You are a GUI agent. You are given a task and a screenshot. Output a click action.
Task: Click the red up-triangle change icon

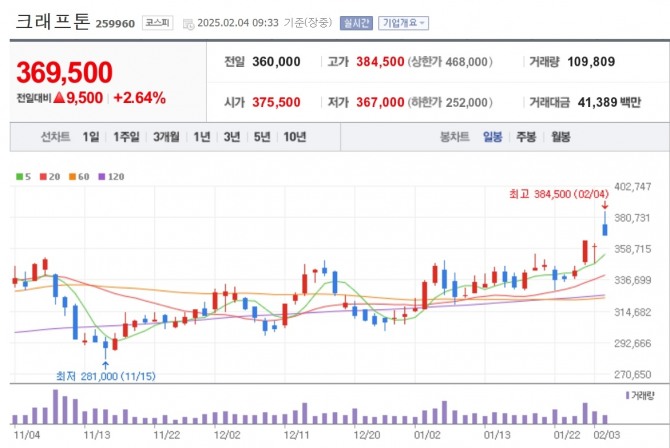click(x=59, y=98)
